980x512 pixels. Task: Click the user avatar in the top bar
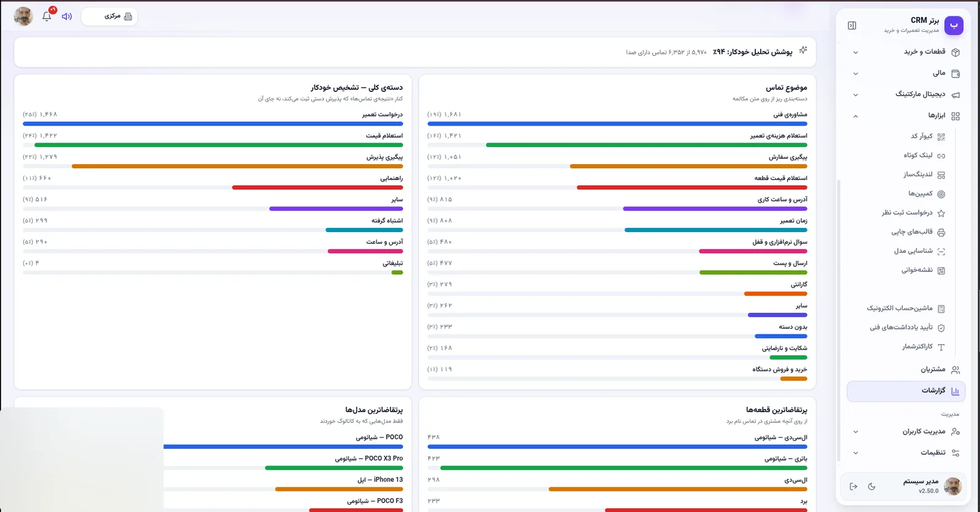click(x=23, y=16)
